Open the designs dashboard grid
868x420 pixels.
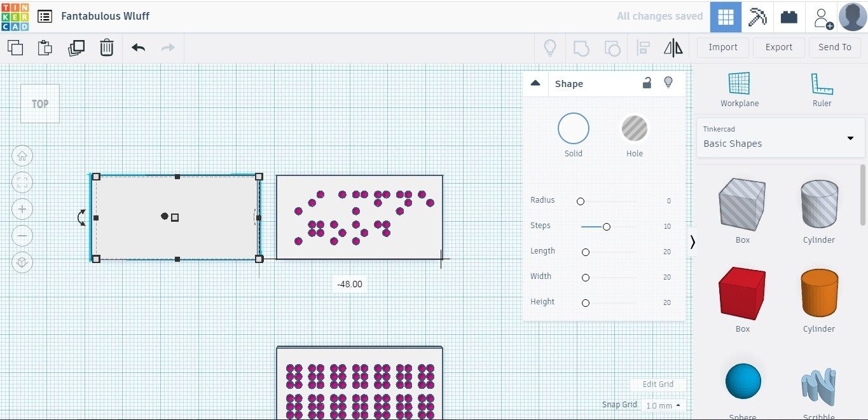coord(725,17)
